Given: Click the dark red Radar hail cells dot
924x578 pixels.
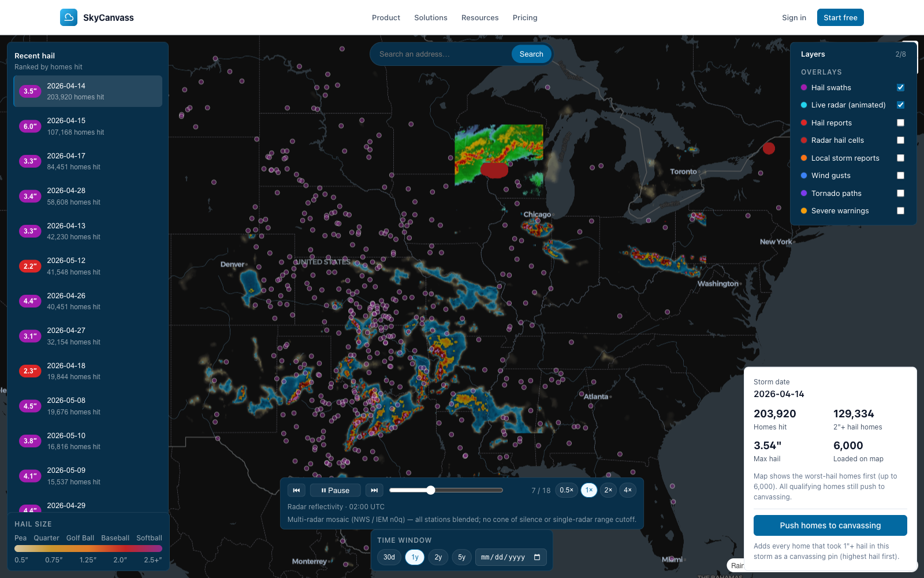Looking at the screenshot, I should tap(804, 140).
